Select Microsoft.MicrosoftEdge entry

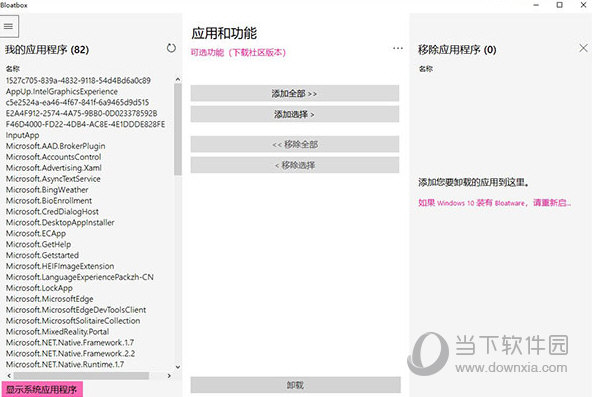pos(49,299)
